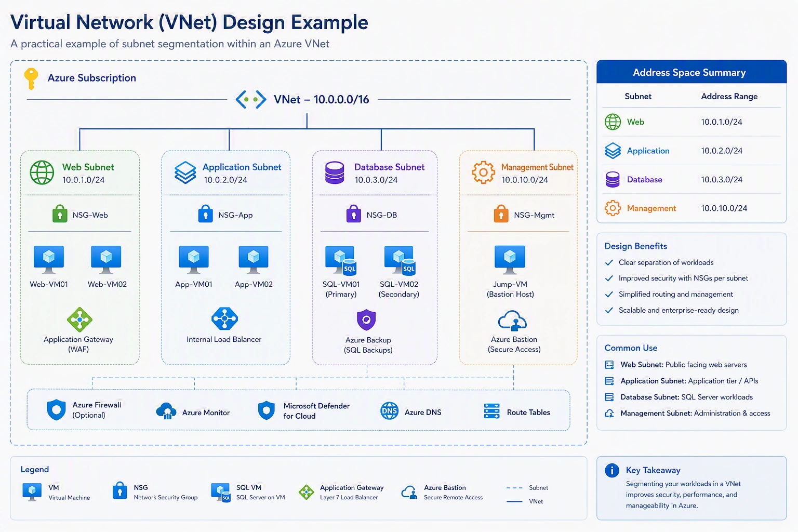Click the SQL VM icon in the Legend
Viewport: 798px width, 532px height.
(221, 492)
